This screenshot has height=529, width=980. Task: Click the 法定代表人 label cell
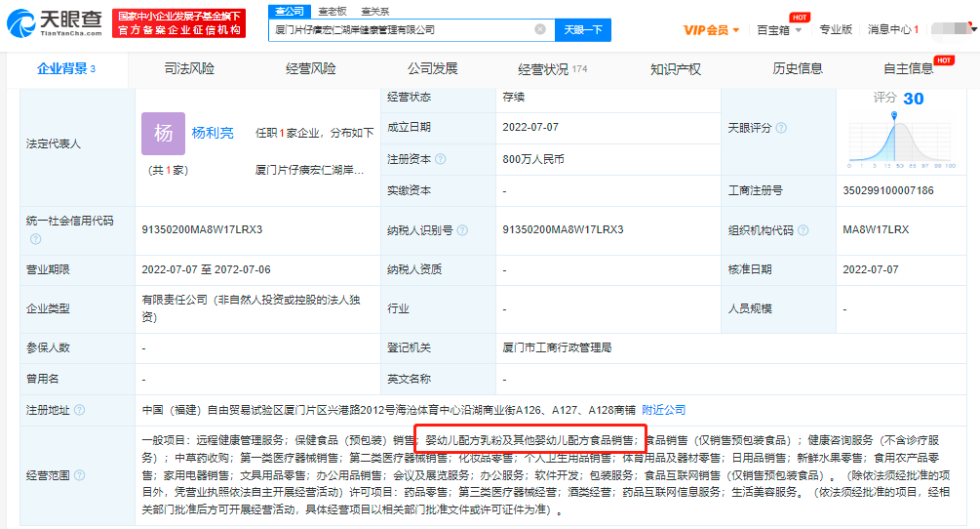(x=77, y=143)
